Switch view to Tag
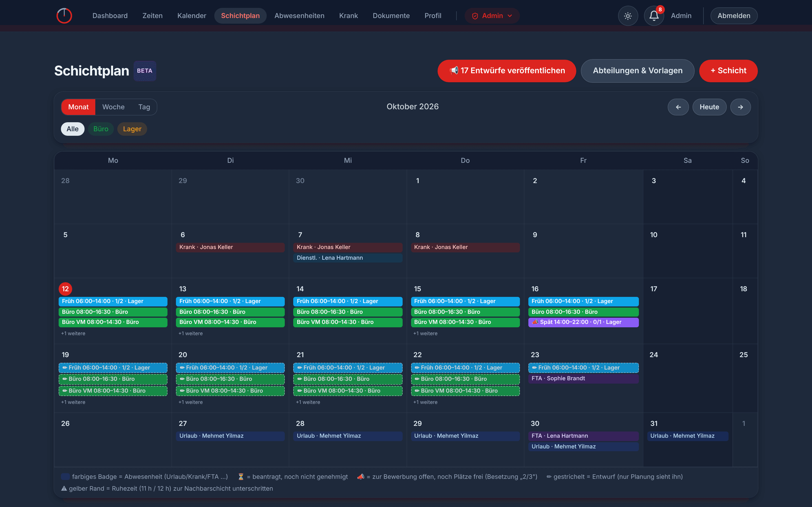812x507 pixels. point(144,107)
